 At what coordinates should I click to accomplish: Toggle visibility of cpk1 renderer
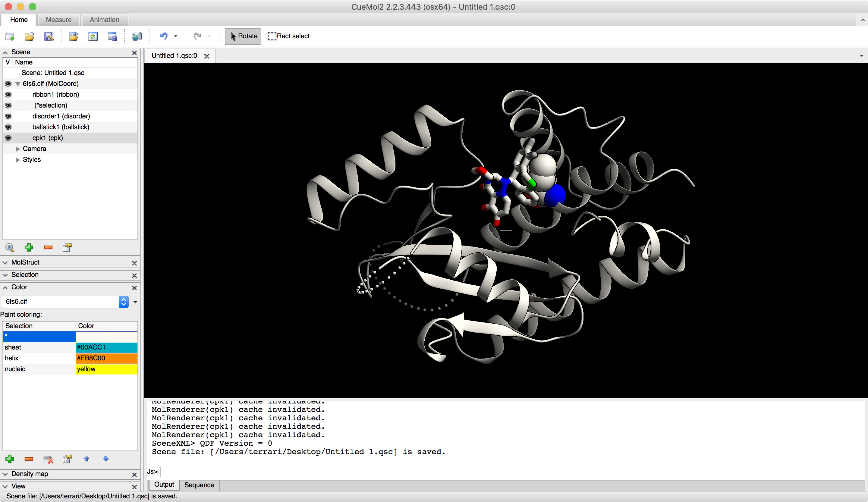coord(8,138)
